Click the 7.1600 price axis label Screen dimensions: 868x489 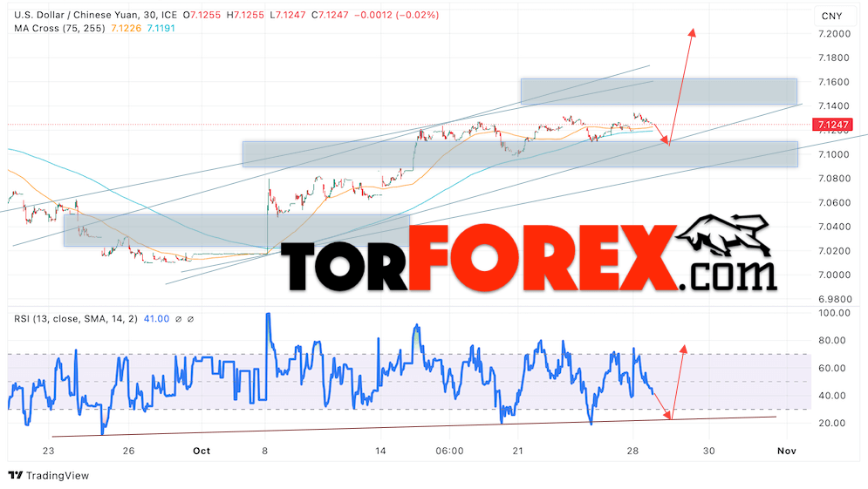tap(834, 82)
